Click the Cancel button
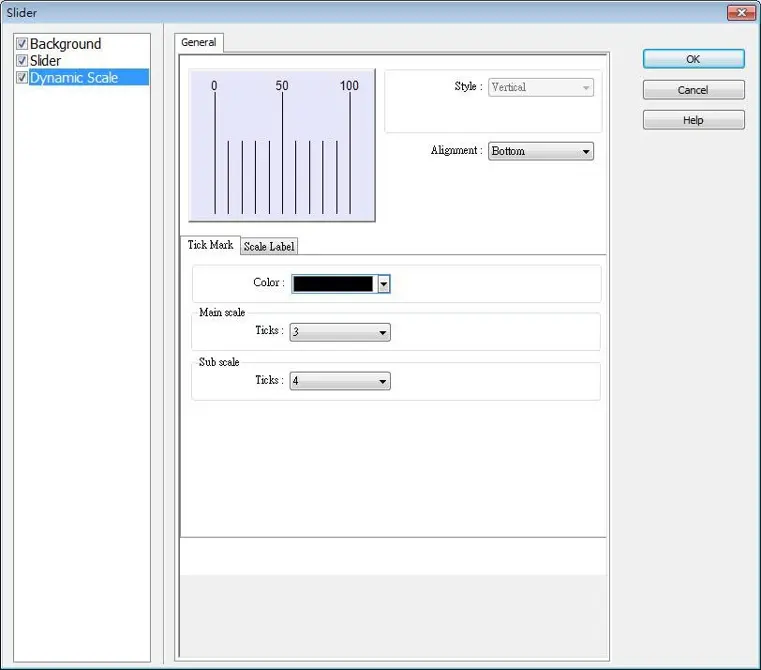The image size is (761, 670). pyautogui.click(x=694, y=90)
